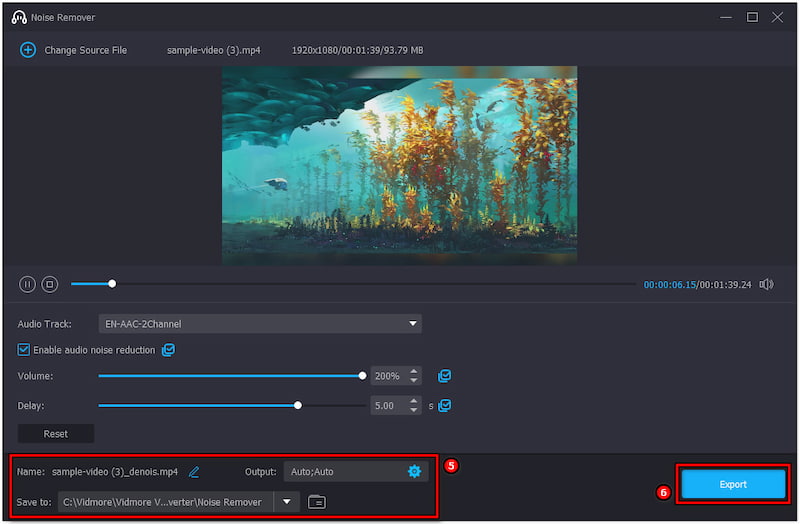The height and width of the screenshot is (524, 800).
Task: Click the Export button
Action: [x=733, y=484]
